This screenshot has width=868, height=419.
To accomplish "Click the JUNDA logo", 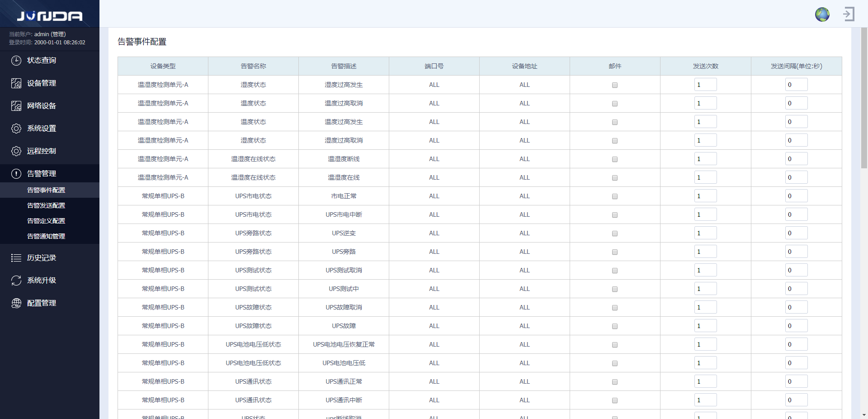I will 50,16.
